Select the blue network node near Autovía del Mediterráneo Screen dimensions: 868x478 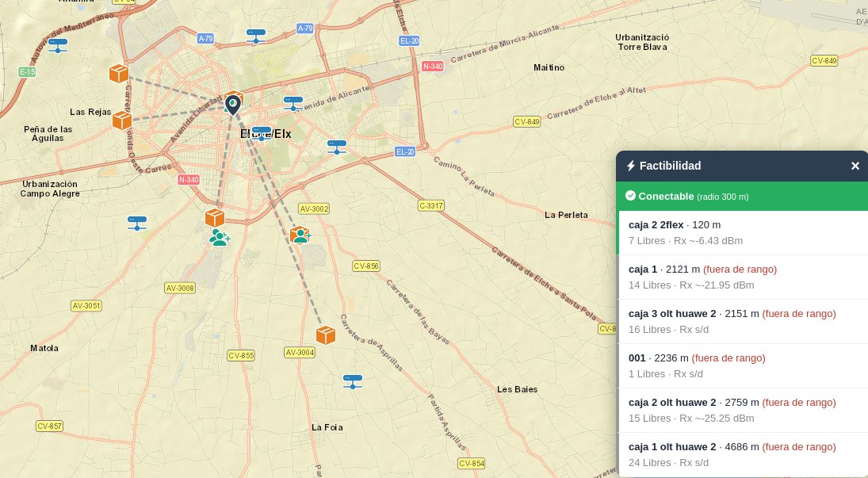coord(58,45)
